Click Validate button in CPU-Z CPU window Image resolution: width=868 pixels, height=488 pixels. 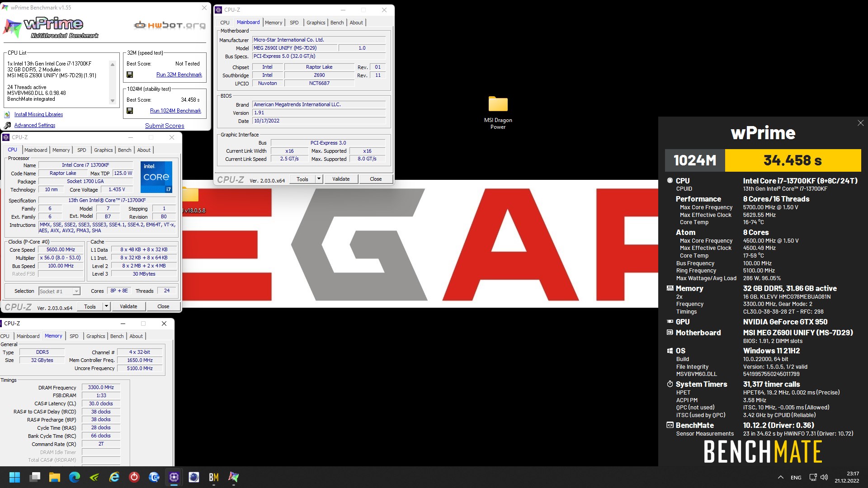pos(128,306)
